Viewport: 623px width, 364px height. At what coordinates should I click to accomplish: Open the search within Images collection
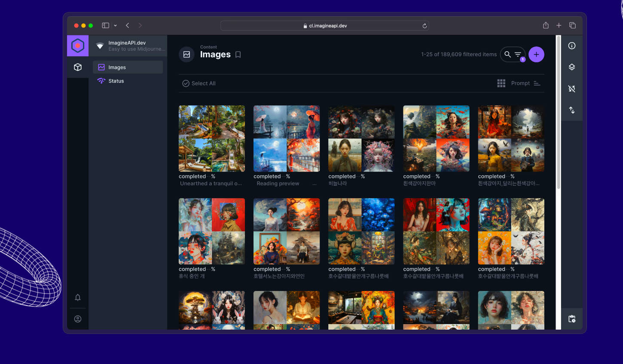[508, 54]
